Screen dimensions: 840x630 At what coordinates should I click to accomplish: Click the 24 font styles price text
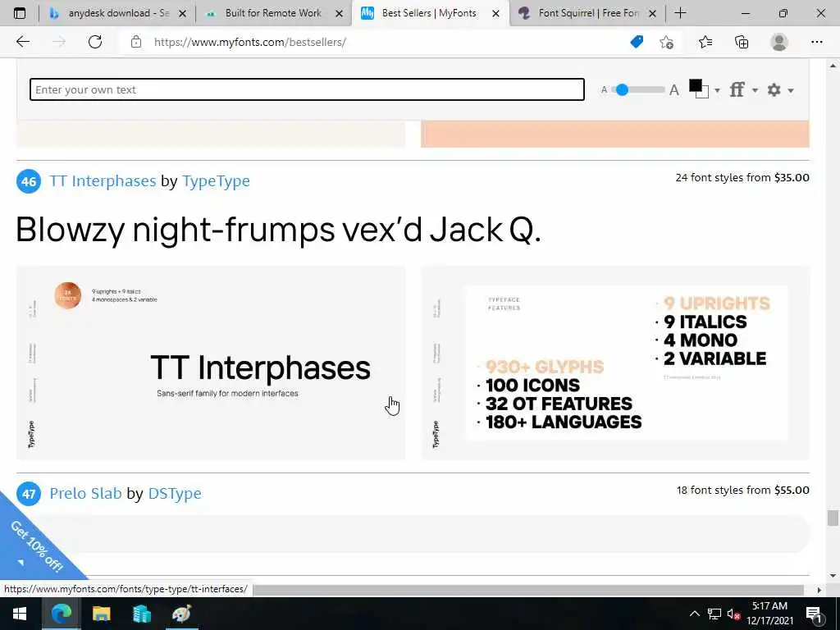click(x=742, y=177)
